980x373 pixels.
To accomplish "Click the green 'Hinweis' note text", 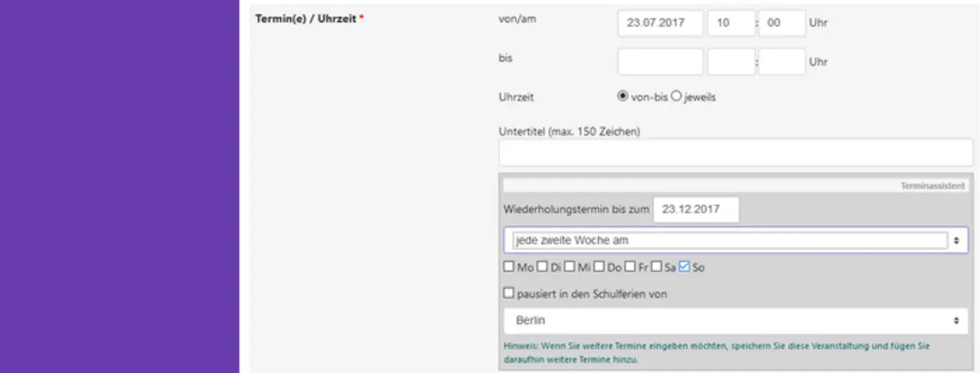I will [717, 352].
